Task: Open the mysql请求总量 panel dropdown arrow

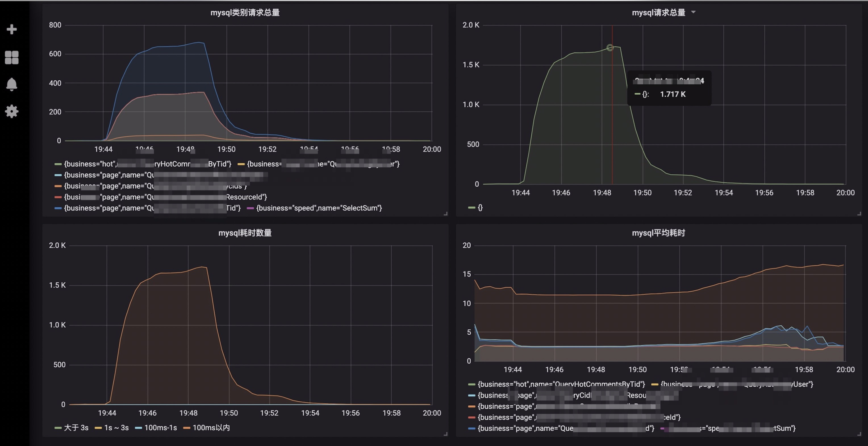Action: pyautogui.click(x=693, y=12)
